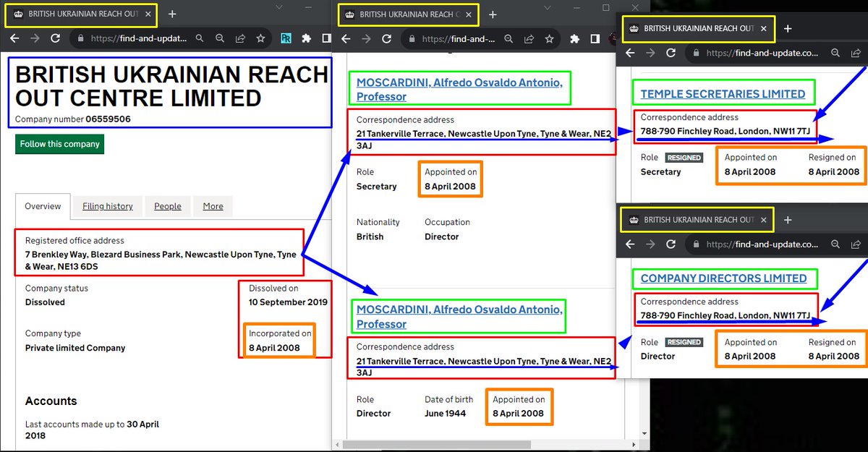This screenshot has width=868, height=452.
Task: Select the browser tab in Company Directors window
Action: pyautogui.click(x=697, y=220)
